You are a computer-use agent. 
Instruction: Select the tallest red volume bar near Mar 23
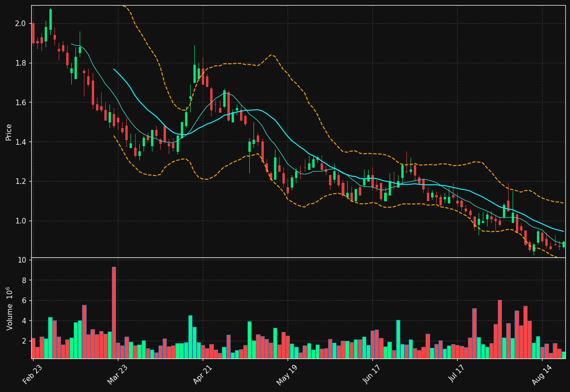click(x=114, y=312)
